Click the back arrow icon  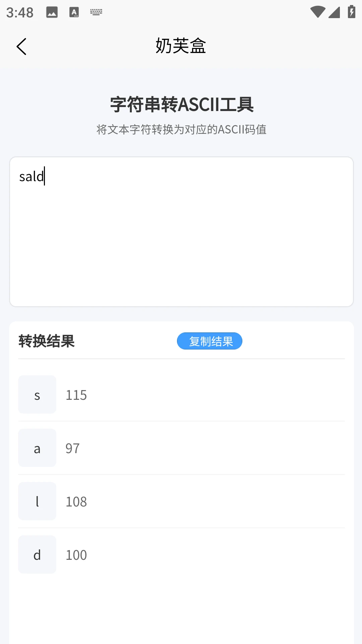point(22,47)
